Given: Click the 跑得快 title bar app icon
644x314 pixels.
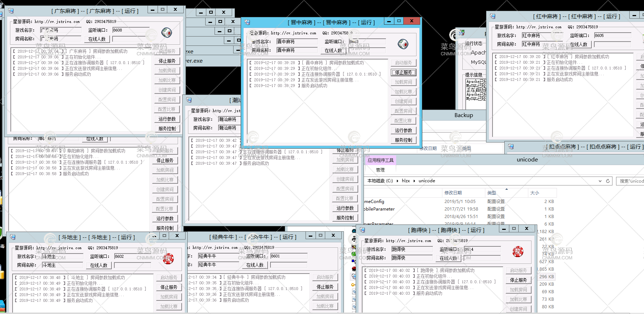Looking at the screenshot, I should point(362,230).
